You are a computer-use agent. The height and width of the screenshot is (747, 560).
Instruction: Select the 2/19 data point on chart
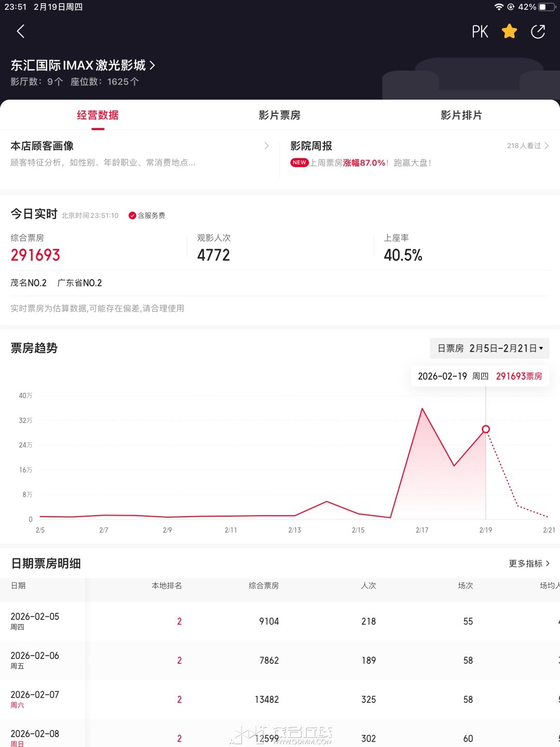click(486, 429)
